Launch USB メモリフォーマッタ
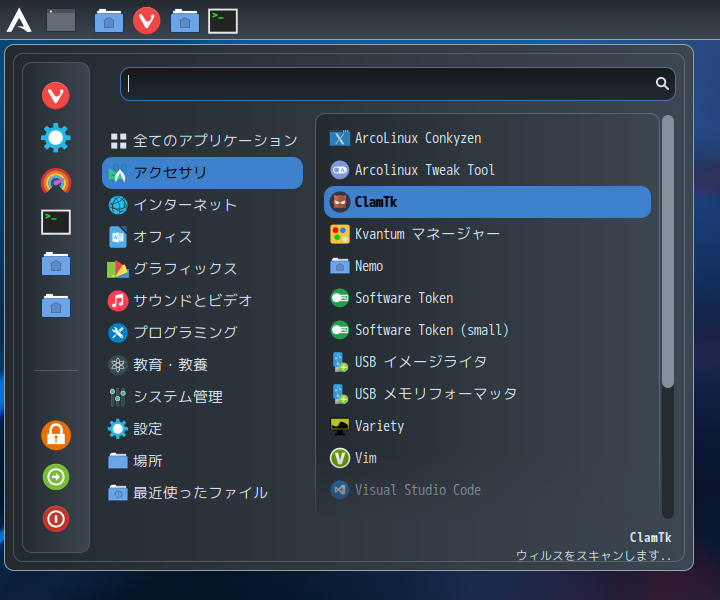 487,394
